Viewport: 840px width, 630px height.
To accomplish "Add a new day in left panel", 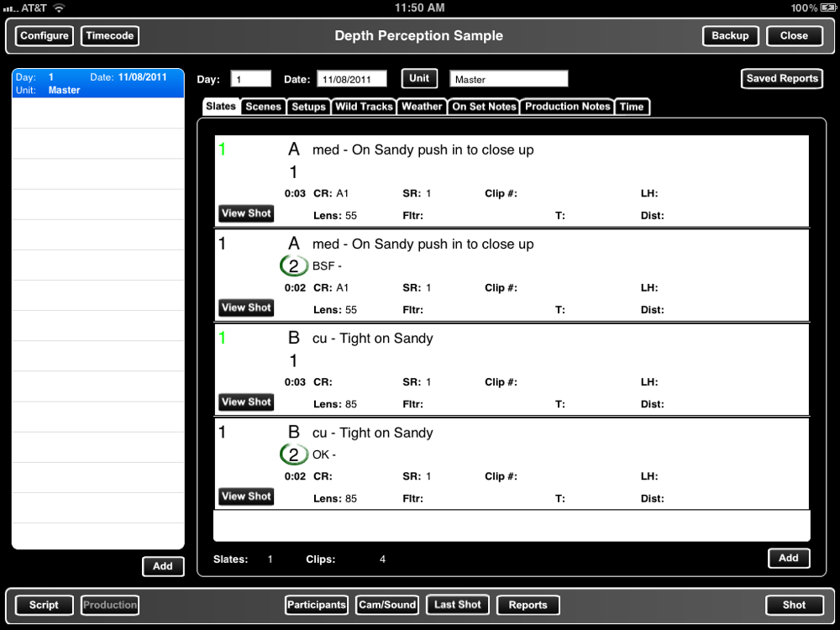I will coord(163,566).
